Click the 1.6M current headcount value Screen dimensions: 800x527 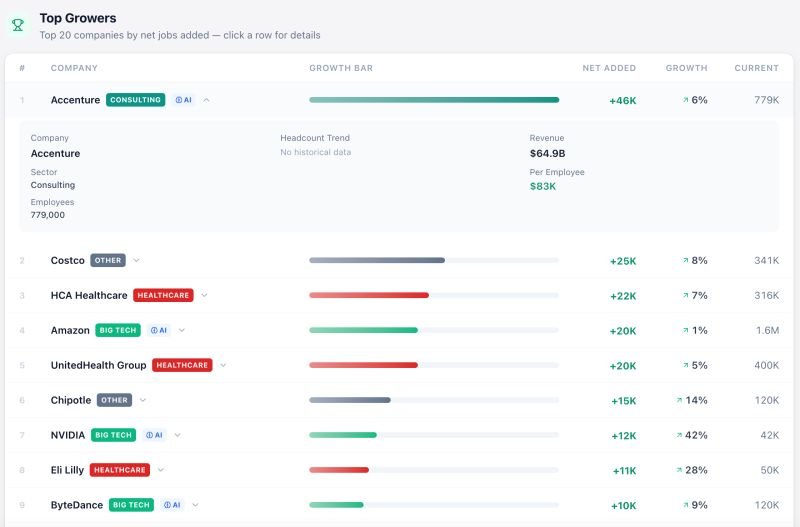coord(767,330)
